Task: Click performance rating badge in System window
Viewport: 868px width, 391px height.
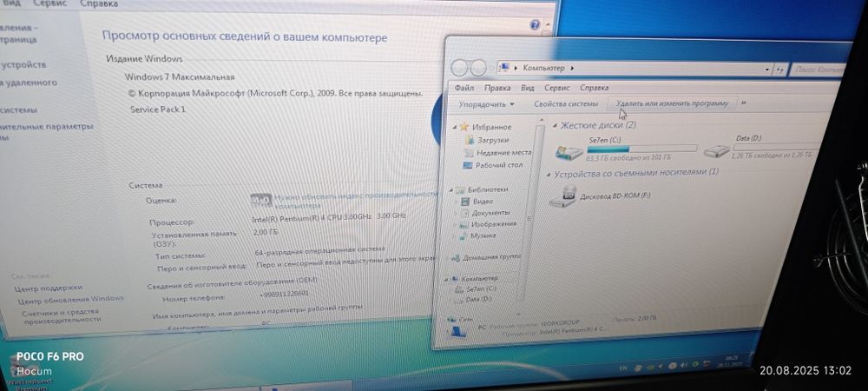Action: (x=261, y=199)
